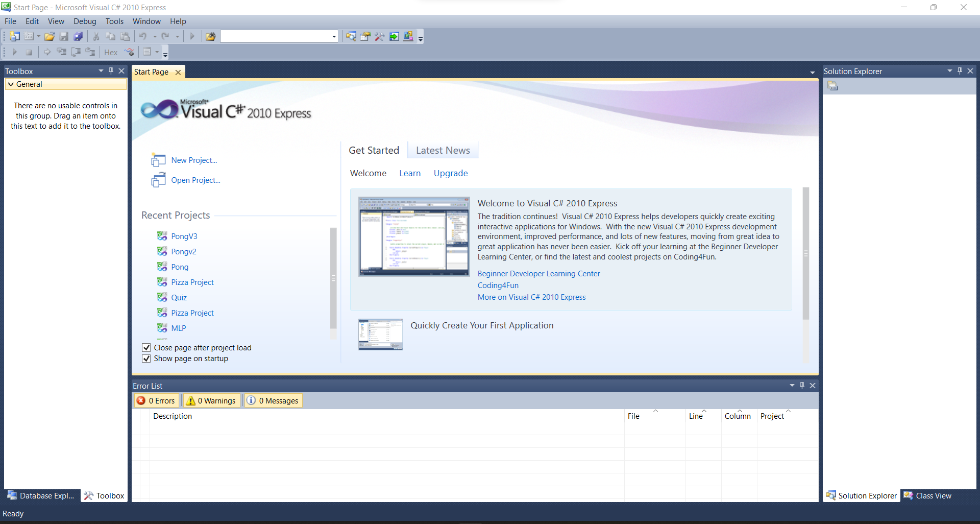Switch to the Database Explorer tab
This screenshot has width=980, height=524.
click(41, 495)
